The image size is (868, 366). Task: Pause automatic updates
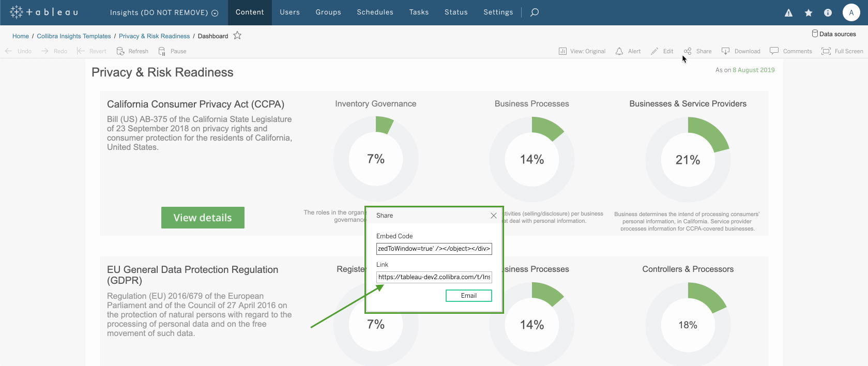(172, 51)
